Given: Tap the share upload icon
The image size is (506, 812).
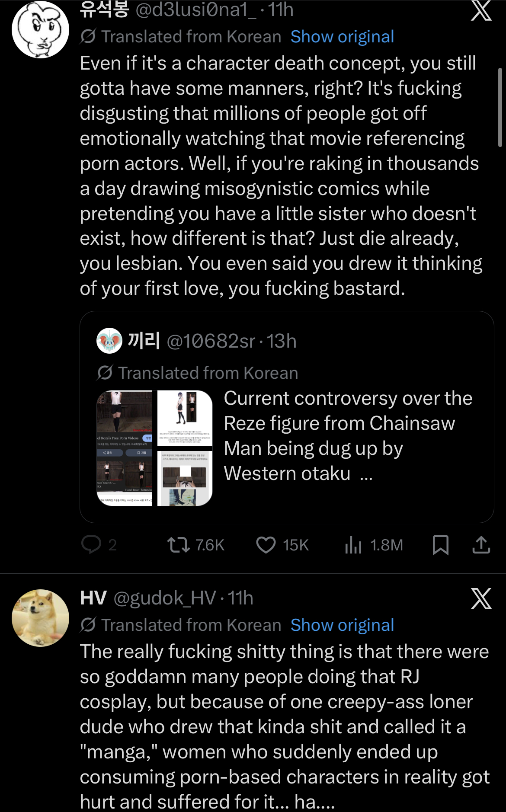Looking at the screenshot, I should (481, 545).
